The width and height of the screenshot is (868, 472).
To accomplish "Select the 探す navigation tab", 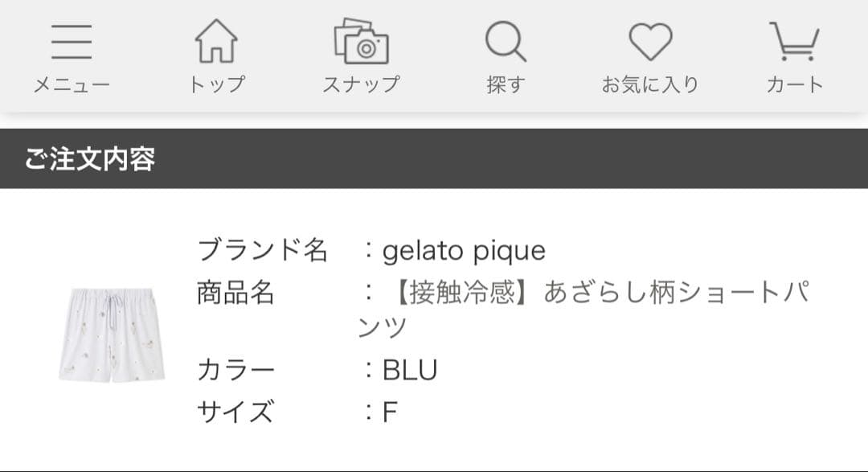I will (x=505, y=83).
